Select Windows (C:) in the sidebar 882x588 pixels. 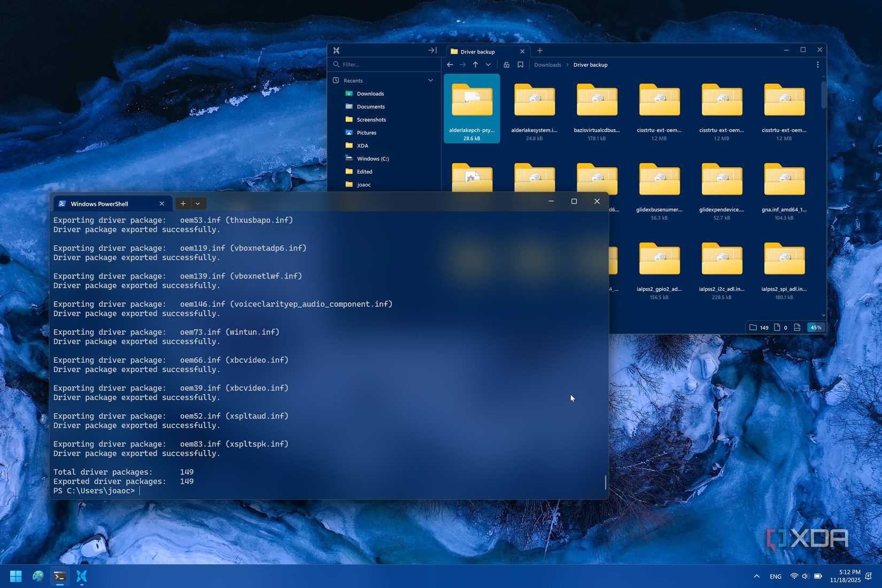[x=373, y=158]
